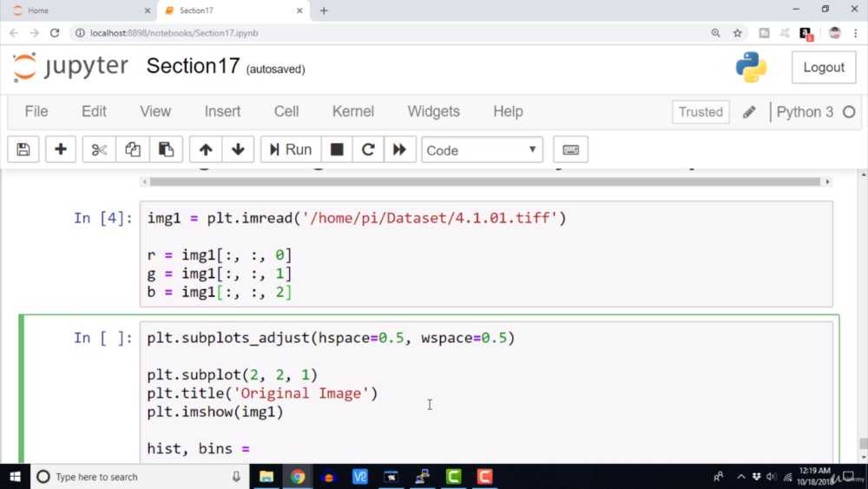Close the Section17 browser tab

299,10
